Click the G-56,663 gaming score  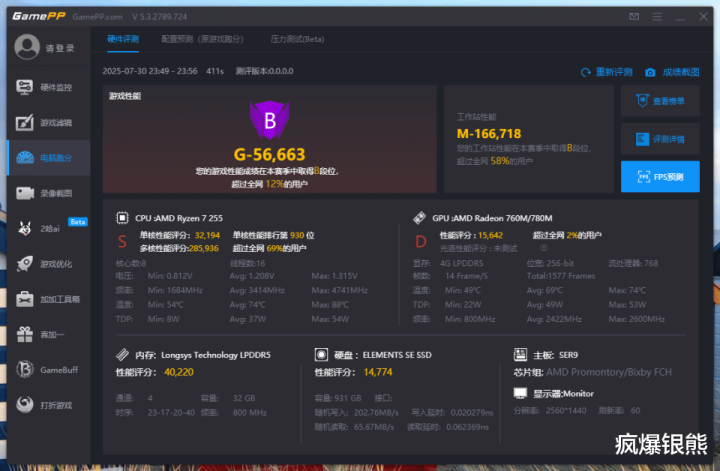click(x=270, y=154)
